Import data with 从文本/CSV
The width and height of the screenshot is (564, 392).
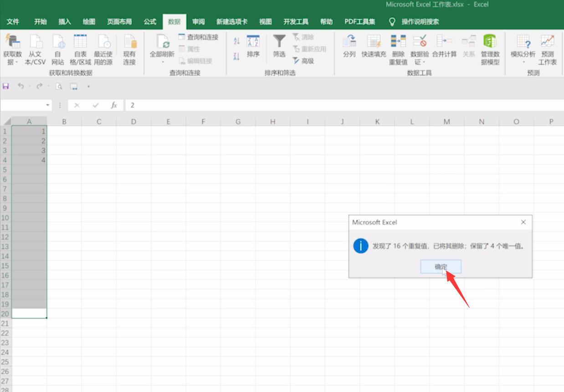pos(35,50)
